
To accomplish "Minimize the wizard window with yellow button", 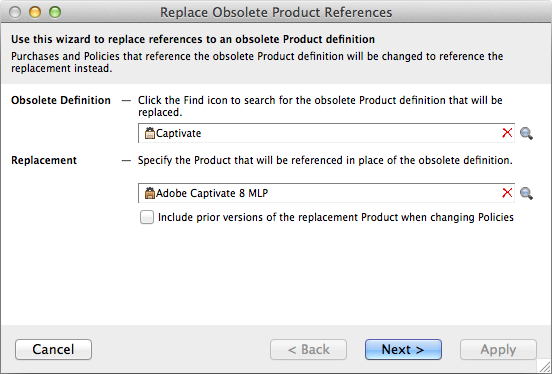I will [35, 12].
